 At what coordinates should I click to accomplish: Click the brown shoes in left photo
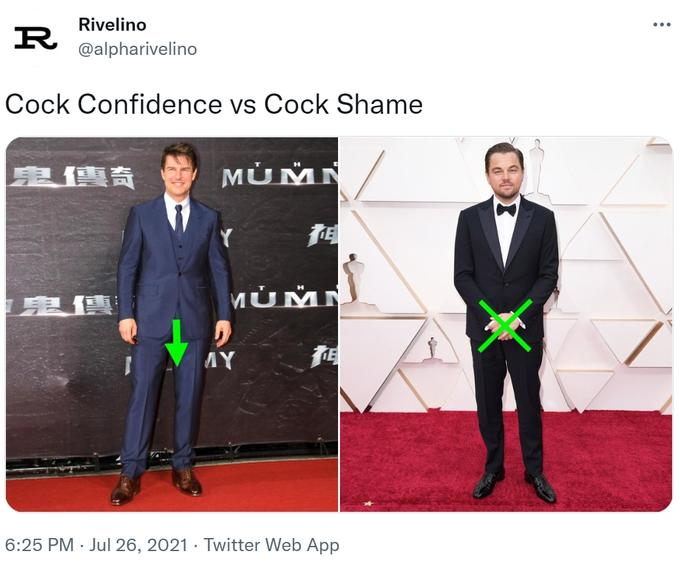click(x=155, y=487)
